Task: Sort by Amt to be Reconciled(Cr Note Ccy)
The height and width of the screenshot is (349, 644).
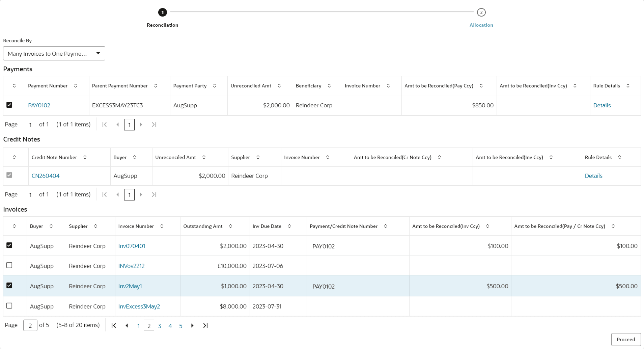Action: click(x=439, y=157)
